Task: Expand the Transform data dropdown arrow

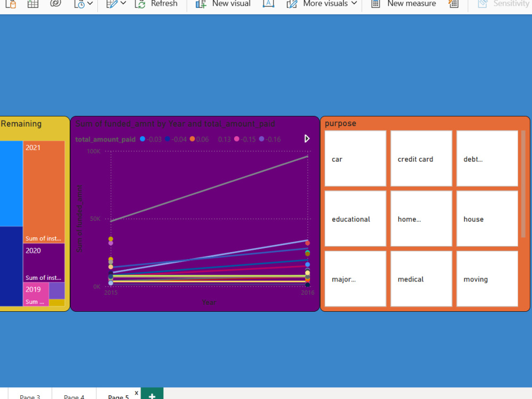Action: [123, 3]
